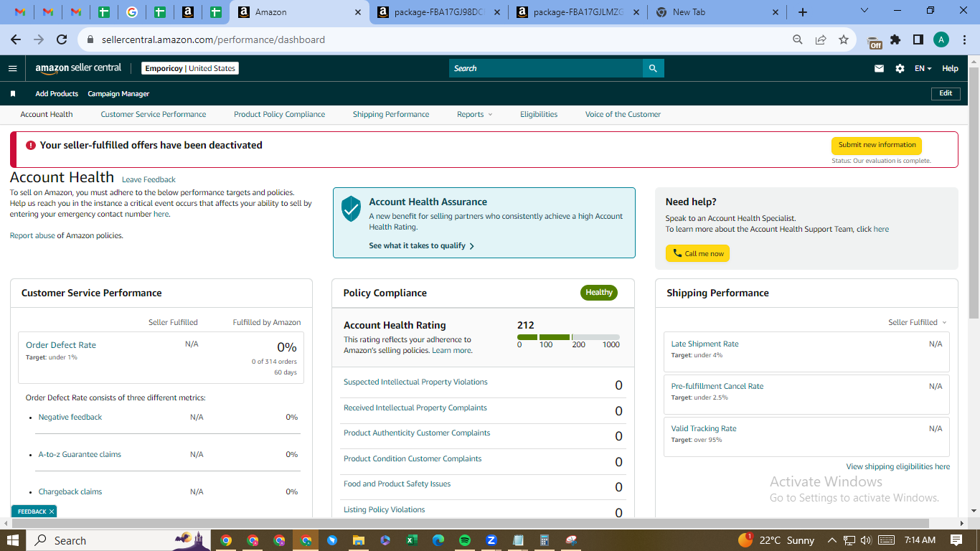Bookmark this page with the star icon
The image size is (980, 551).
(x=844, y=39)
